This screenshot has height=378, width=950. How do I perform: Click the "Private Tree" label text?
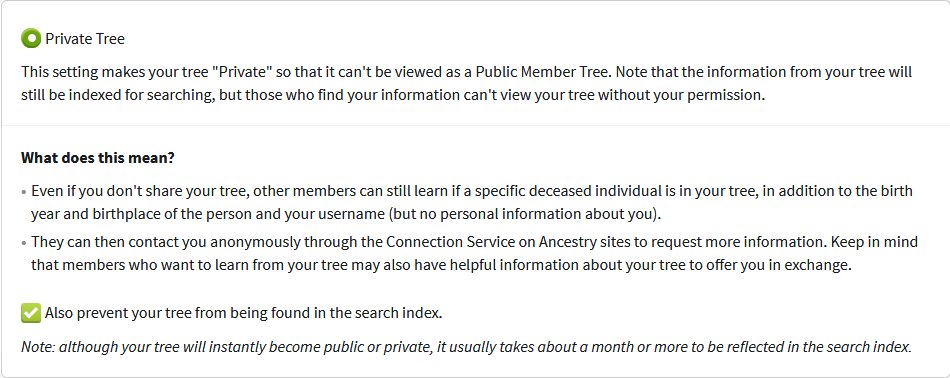85,39
